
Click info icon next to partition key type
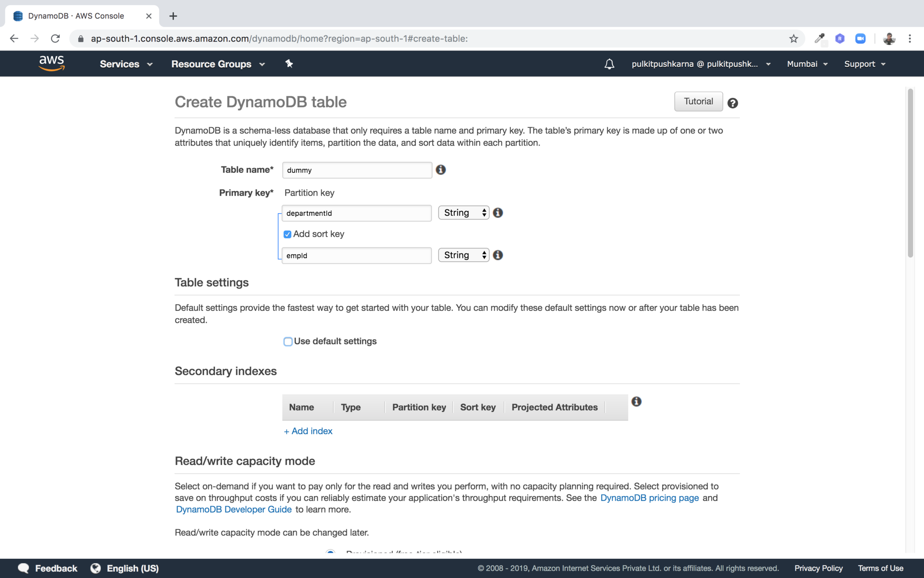498,213
